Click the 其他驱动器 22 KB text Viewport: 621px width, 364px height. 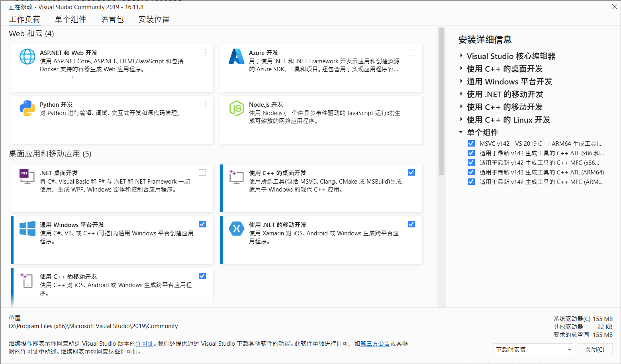pyautogui.click(x=583, y=327)
